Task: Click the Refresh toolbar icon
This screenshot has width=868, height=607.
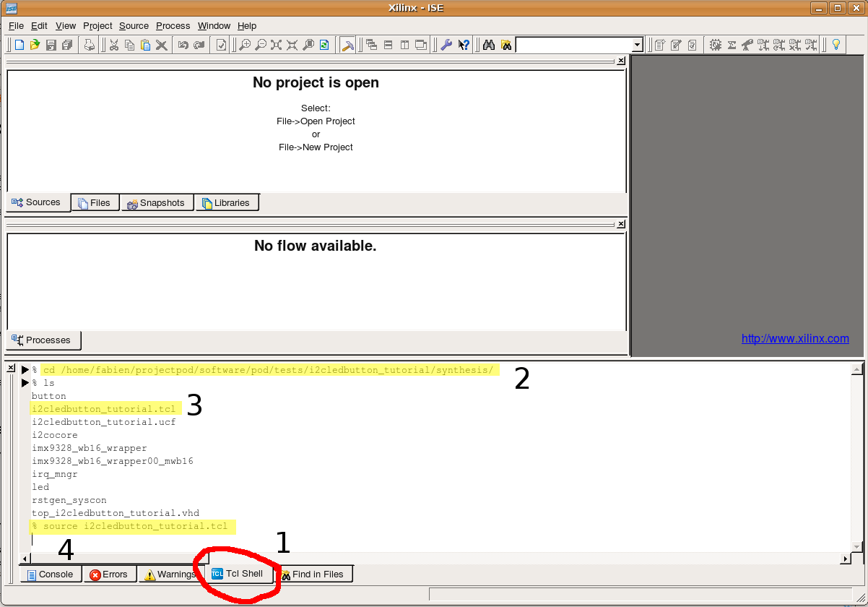Action: pos(324,45)
